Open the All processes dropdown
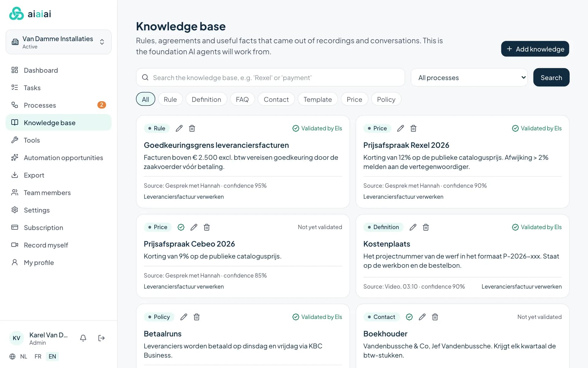Image resolution: width=588 pixels, height=368 pixels. tap(469, 77)
